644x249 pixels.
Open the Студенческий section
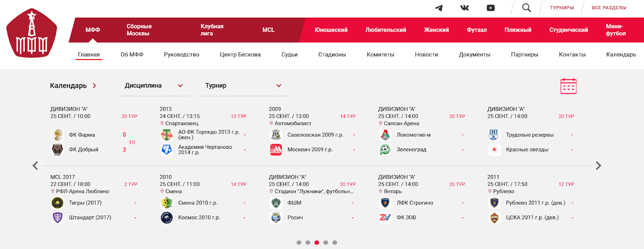click(x=568, y=30)
